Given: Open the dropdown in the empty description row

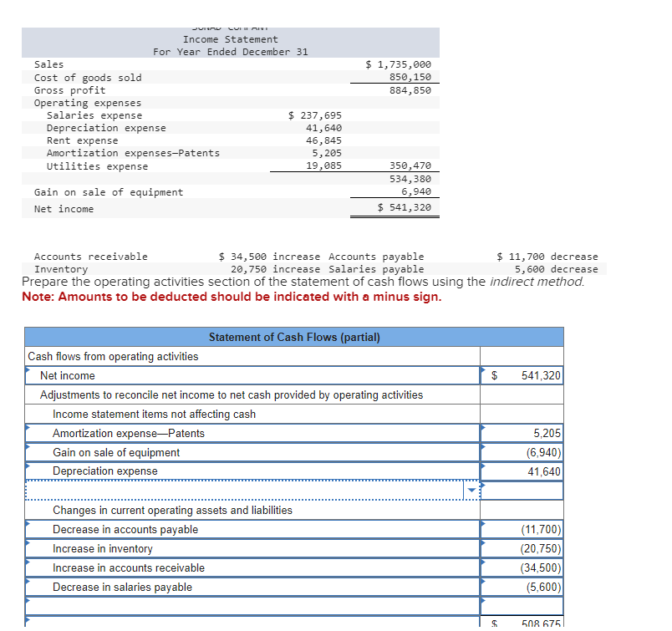Looking at the screenshot, I should [471, 491].
